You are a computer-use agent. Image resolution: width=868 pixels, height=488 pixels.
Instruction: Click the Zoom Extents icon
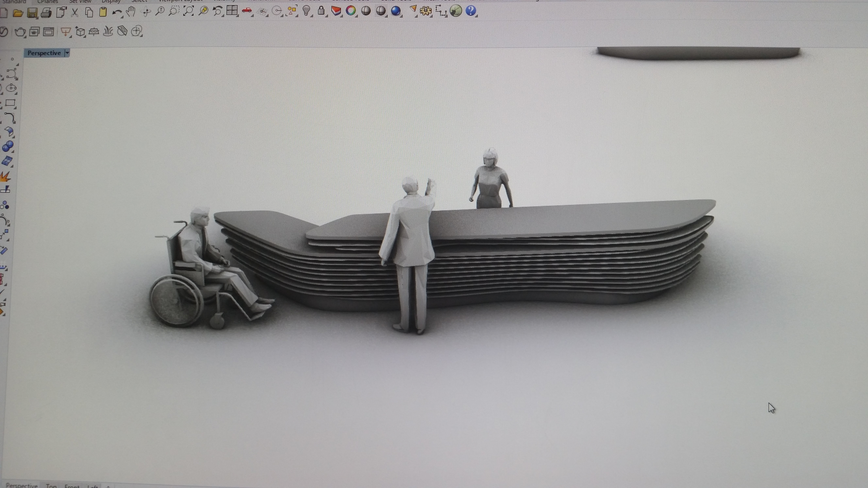pyautogui.click(x=188, y=11)
